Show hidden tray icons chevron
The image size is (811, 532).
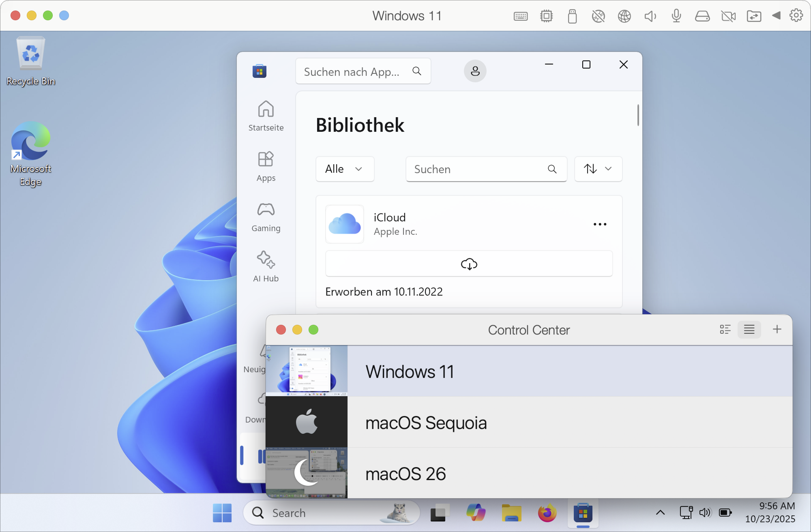click(x=660, y=513)
